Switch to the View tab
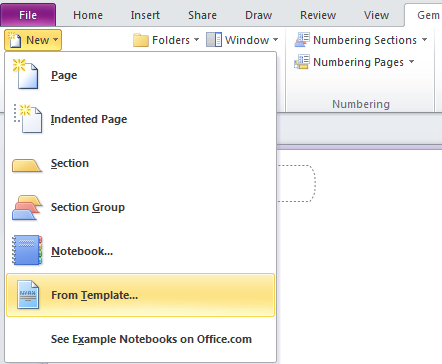442x364 pixels. click(x=376, y=15)
